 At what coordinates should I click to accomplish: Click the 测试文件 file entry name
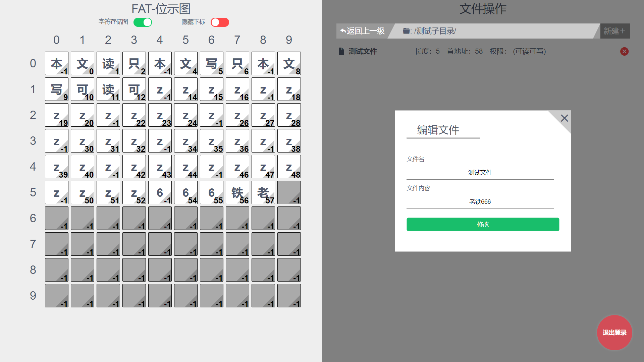tap(363, 51)
